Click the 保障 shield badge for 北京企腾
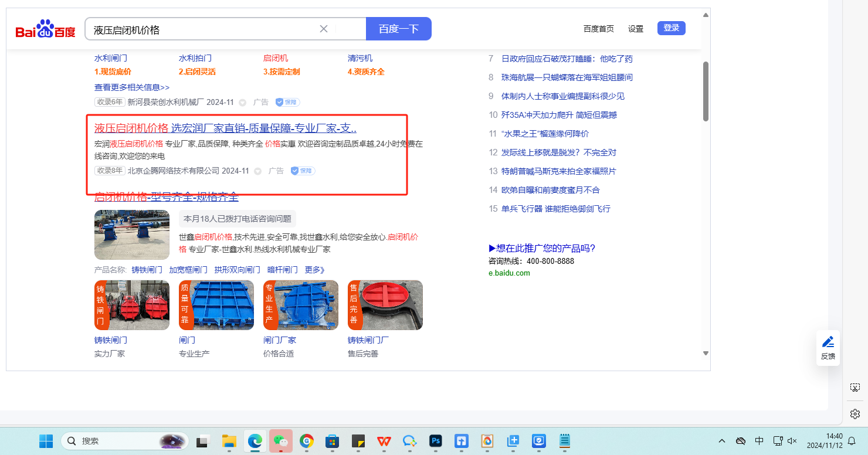The image size is (868, 455). coord(303,171)
